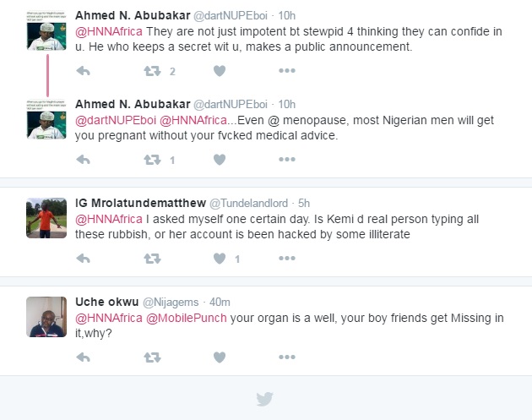Image resolution: width=532 pixels, height=420 pixels.
Task: Retweet Ahmed's tweet about keeping a secret
Action: tap(152, 71)
